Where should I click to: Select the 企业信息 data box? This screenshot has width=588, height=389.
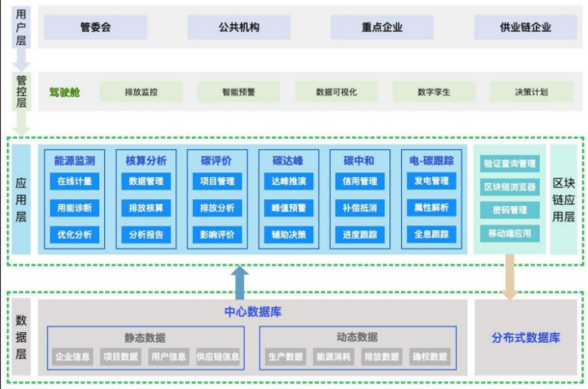tap(72, 357)
